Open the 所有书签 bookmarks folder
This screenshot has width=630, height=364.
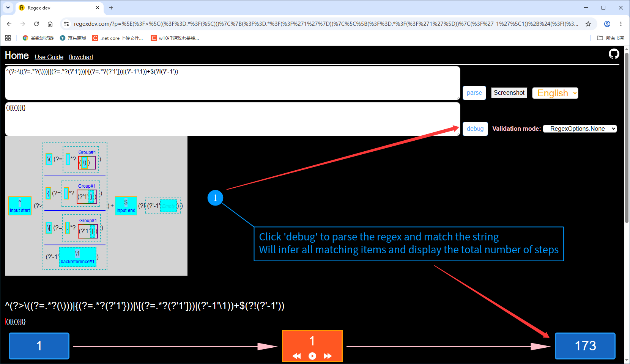(x=611, y=38)
